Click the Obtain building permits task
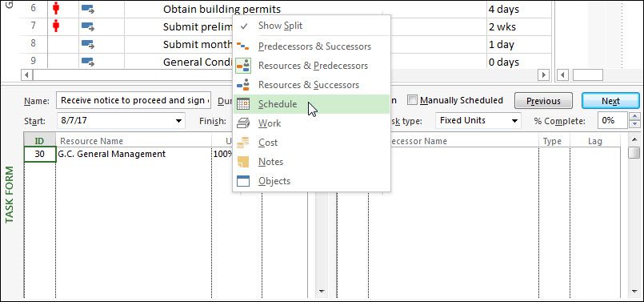 [x=222, y=9]
